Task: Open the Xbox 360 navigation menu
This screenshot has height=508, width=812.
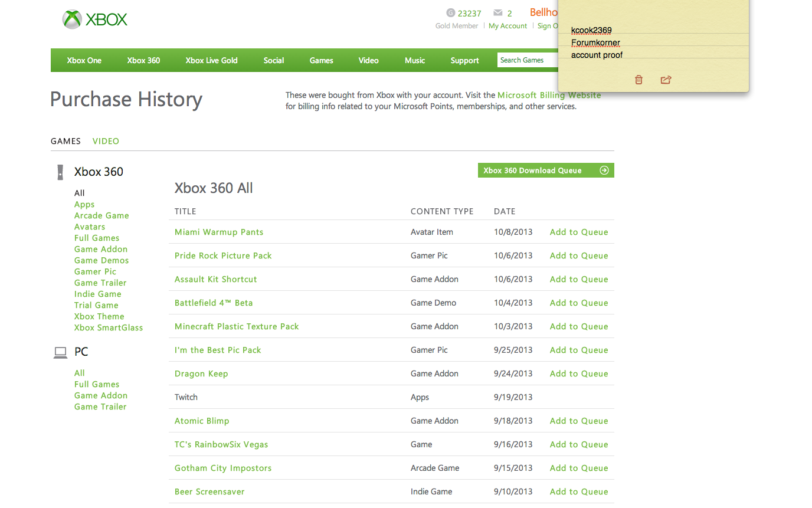Action: coord(143,60)
